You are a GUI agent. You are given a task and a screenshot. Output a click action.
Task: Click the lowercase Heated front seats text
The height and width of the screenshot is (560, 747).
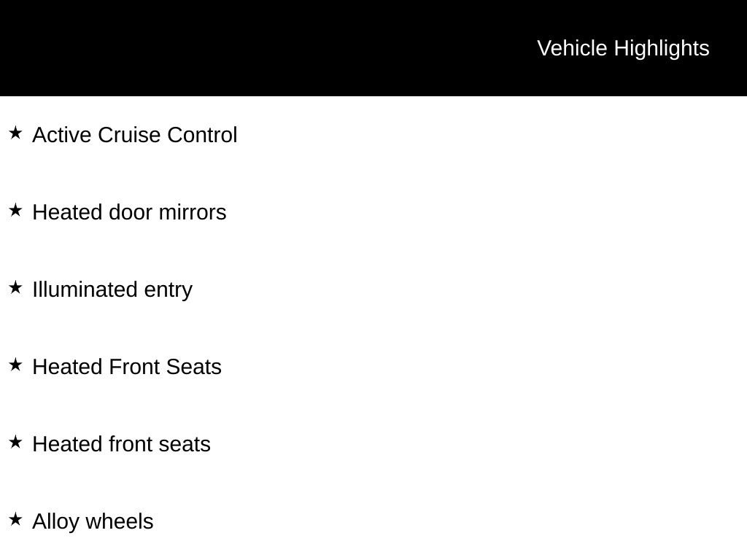121,445
